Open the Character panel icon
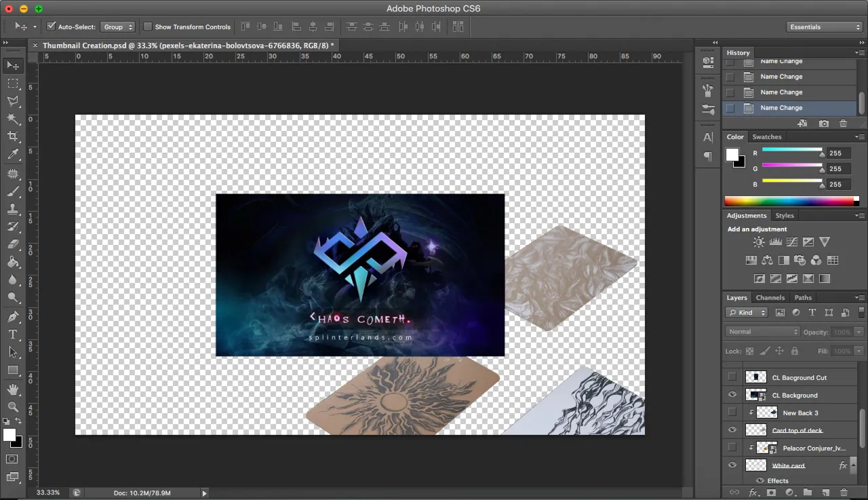Screen dimensions: 868x500 pos(708,137)
